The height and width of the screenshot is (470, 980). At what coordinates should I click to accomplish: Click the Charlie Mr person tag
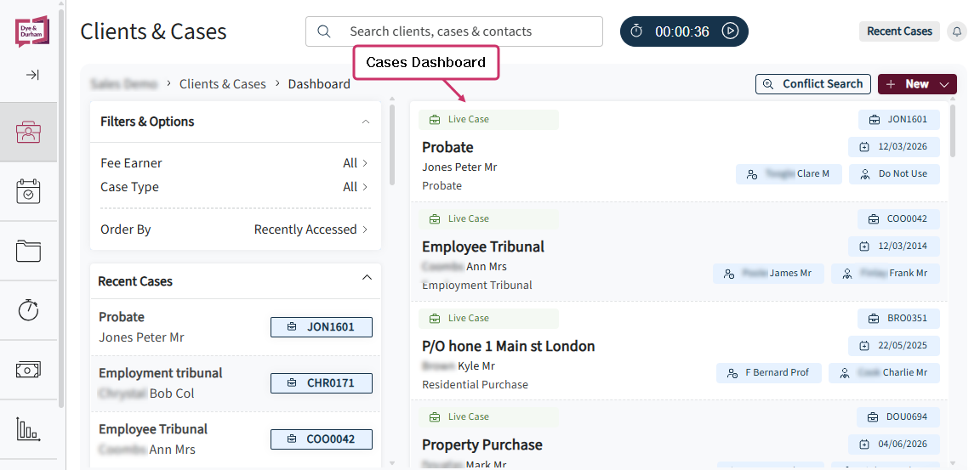pos(885,372)
